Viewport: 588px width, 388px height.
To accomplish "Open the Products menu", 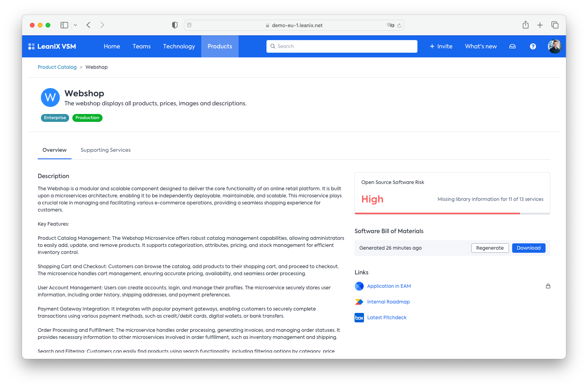I will coord(220,46).
